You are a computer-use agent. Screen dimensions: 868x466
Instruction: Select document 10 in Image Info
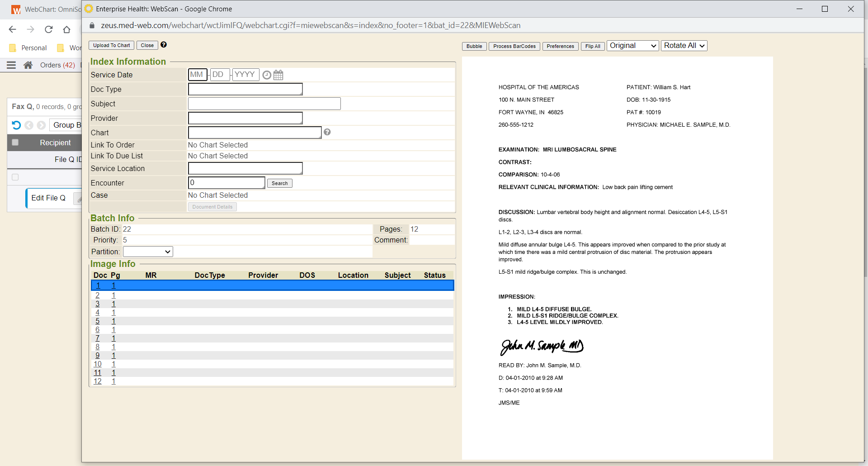97,364
